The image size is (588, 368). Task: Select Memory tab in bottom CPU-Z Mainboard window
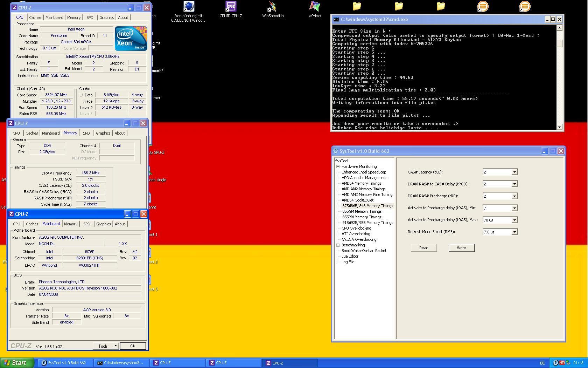point(71,224)
